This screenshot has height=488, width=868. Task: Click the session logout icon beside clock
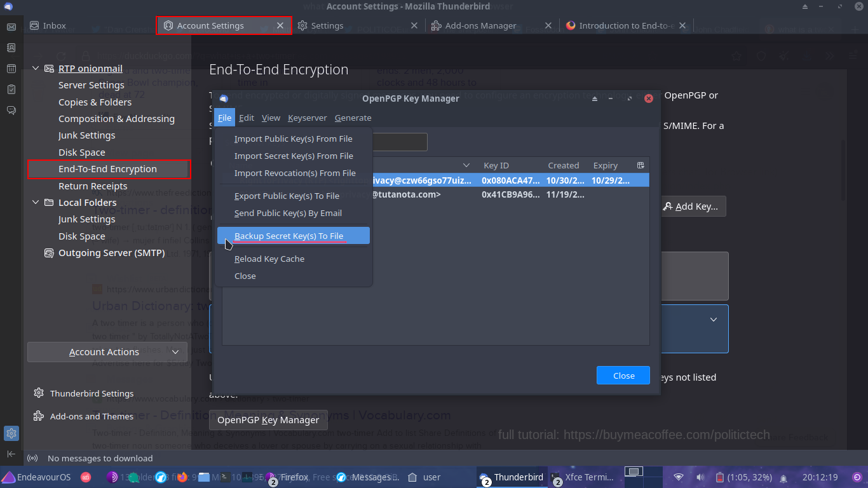pyautogui.click(x=857, y=477)
